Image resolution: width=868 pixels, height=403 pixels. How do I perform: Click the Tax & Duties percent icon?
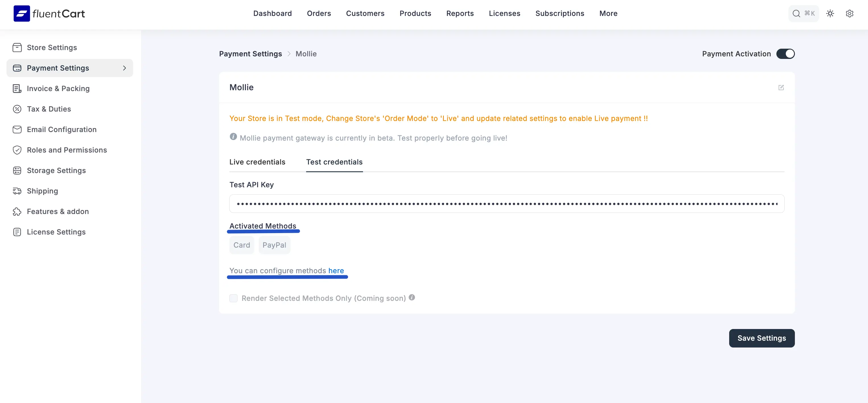tap(17, 109)
